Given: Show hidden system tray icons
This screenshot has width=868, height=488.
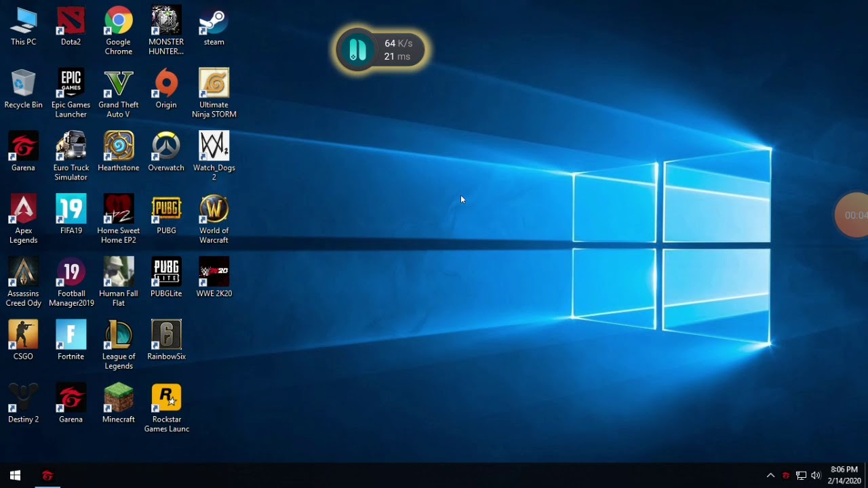Looking at the screenshot, I should pyautogui.click(x=770, y=475).
